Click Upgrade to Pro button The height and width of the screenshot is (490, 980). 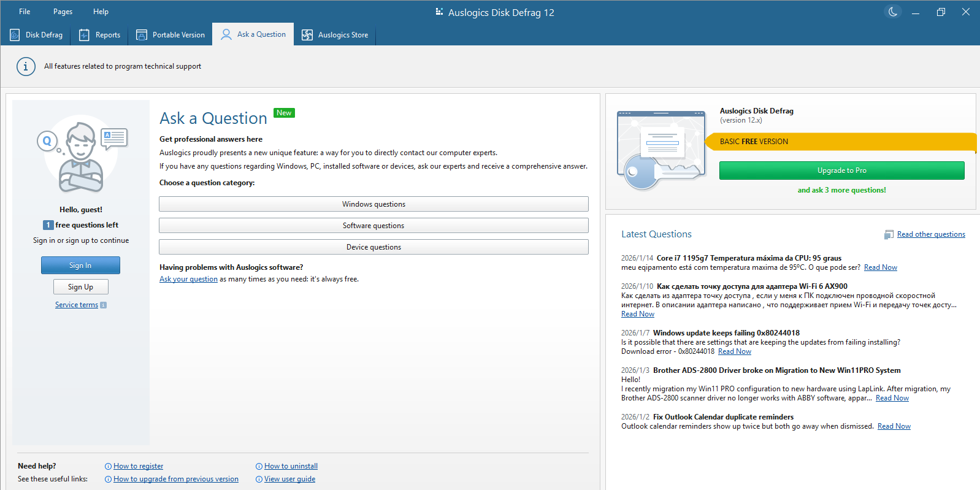(x=841, y=170)
